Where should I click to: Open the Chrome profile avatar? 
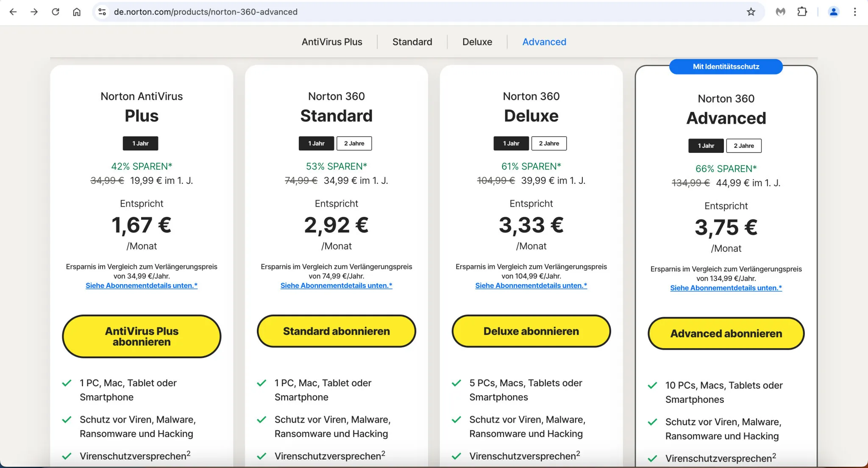(833, 12)
